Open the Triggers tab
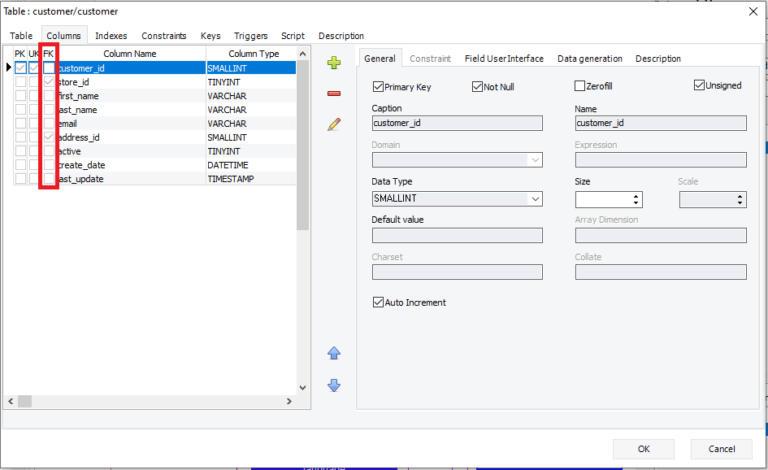 tap(252, 36)
